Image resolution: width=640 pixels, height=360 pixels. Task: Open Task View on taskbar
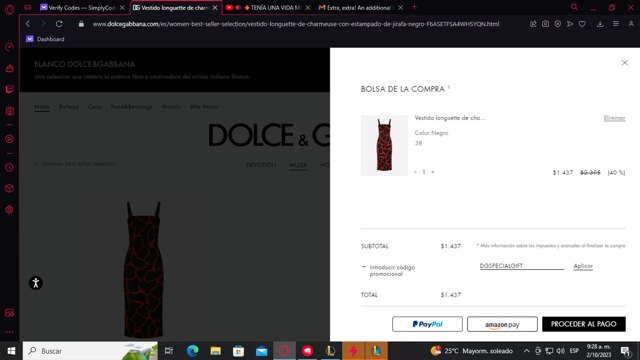point(169,351)
